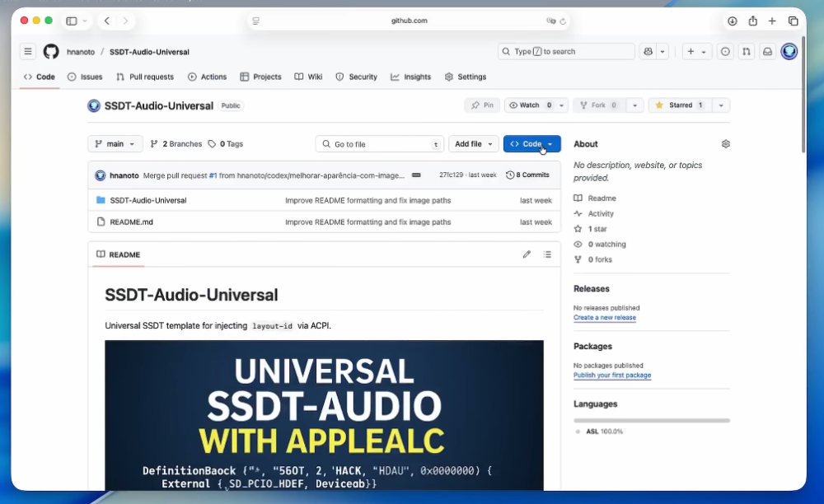Select the ASL language bar
824x504 pixels.
(x=652, y=421)
